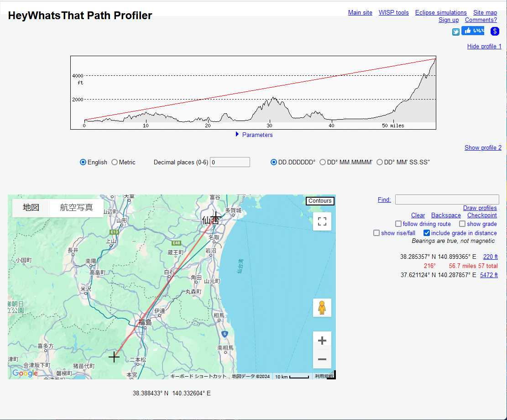Hide profile 1

[x=484, y=46]
